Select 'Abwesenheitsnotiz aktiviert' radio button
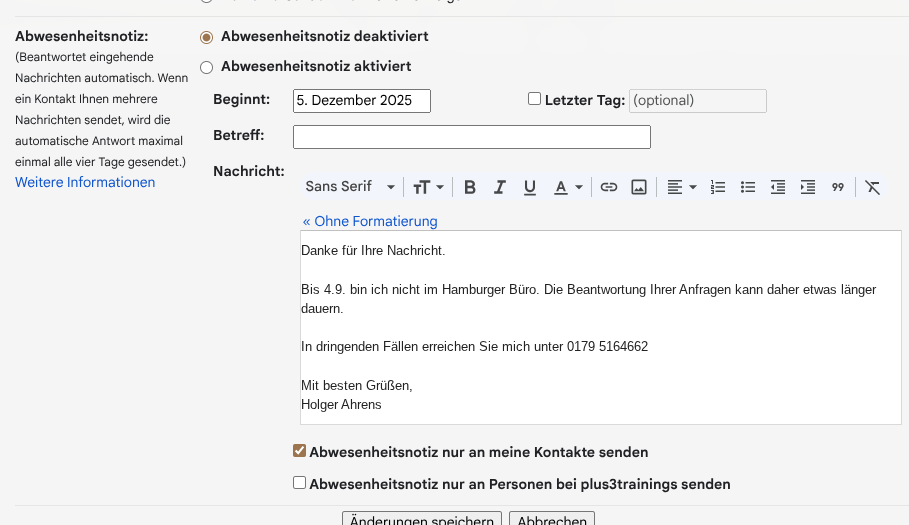 (207, 67)
